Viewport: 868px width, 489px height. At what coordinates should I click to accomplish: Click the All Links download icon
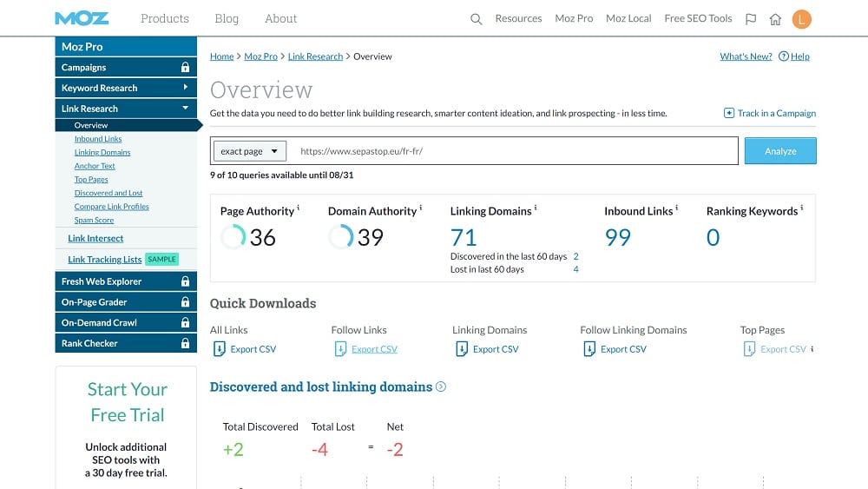coord(220,349)
